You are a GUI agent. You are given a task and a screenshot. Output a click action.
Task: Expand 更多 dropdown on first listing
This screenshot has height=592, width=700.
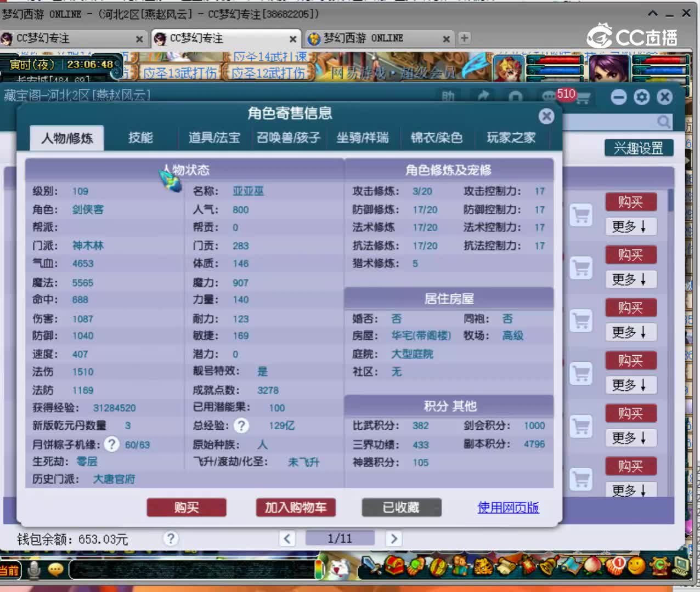tap(630, 226)
